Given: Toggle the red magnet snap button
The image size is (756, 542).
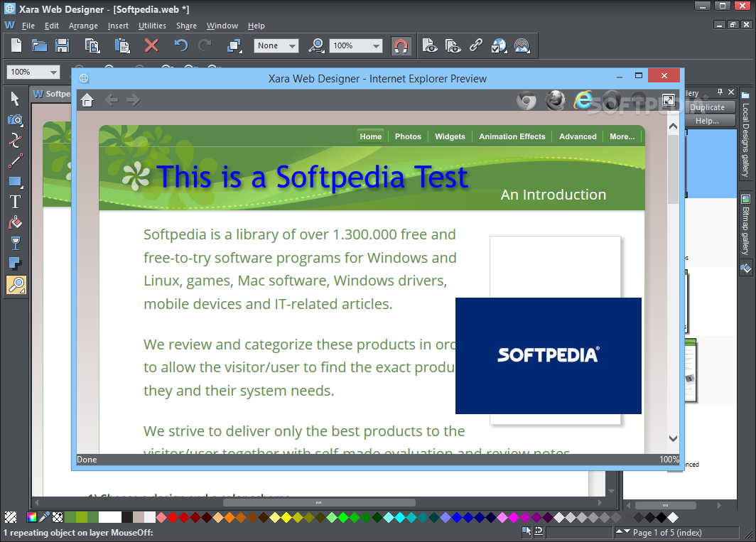Looking at the screenshot, I should (401, 45).
